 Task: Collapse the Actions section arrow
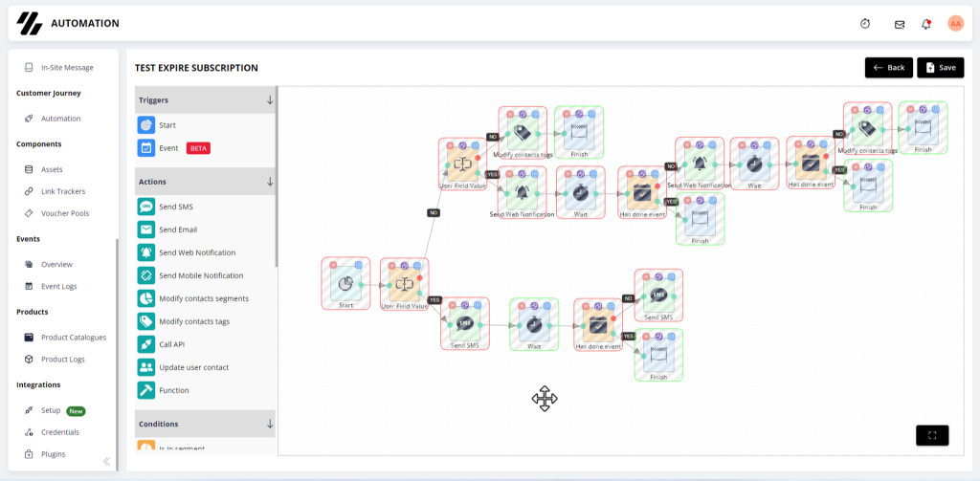tap(270, 182)
